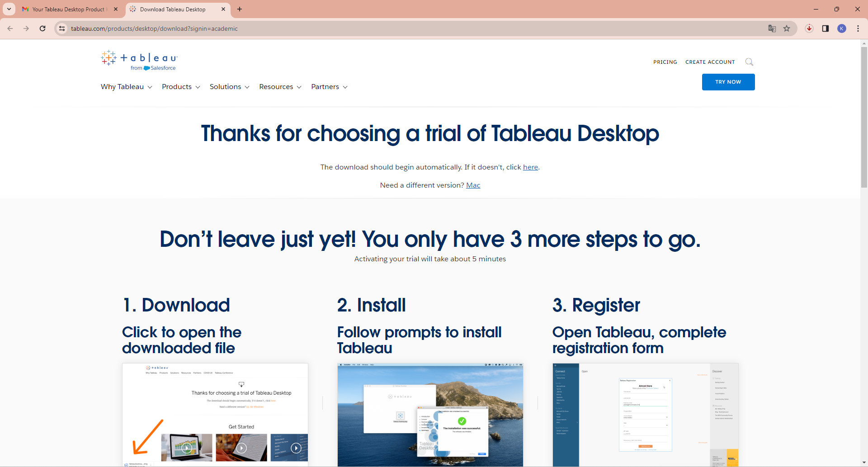Screen dimensions: 868x467
Task: Click 'Thanks for choosing a trial of Tableau Desktop' heading
Action: [430, 134]
